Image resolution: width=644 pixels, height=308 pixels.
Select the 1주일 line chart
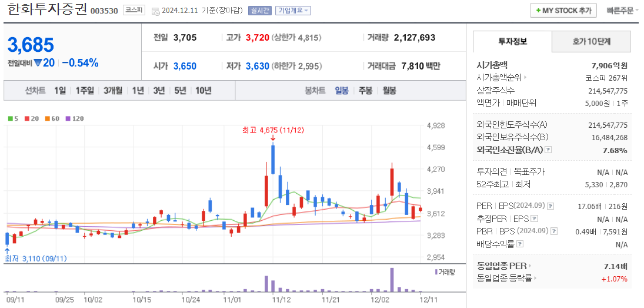85,91
